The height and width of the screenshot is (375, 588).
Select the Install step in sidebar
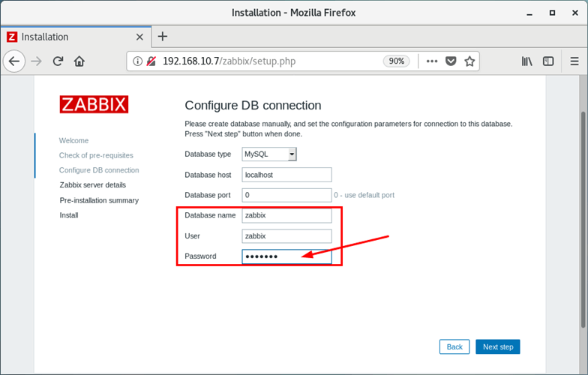click(x=69, y=215)
